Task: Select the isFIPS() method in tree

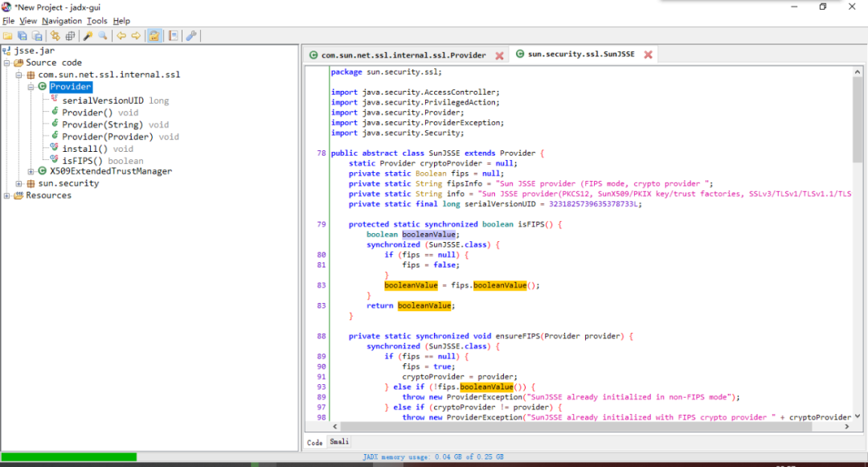Action: (102, 161)
